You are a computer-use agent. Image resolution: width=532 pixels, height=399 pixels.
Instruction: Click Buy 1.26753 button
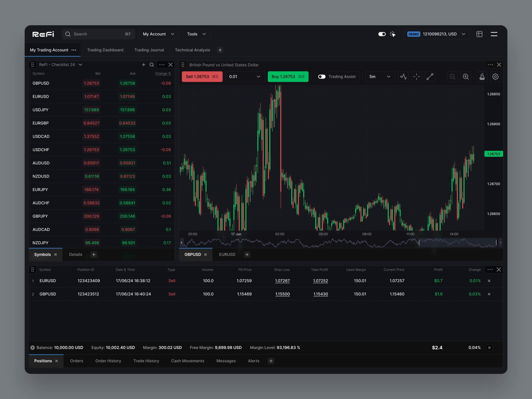click(x=288, y=77)
